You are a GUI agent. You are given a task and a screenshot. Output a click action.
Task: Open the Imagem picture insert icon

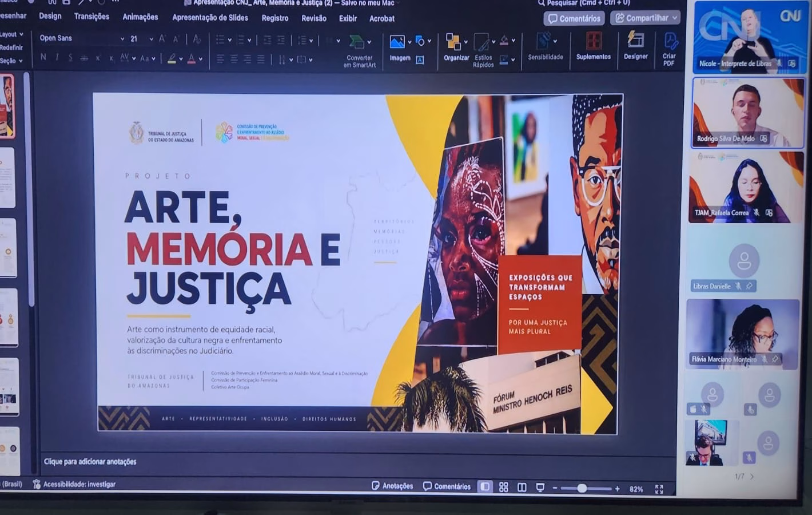(x=397, y=42)
